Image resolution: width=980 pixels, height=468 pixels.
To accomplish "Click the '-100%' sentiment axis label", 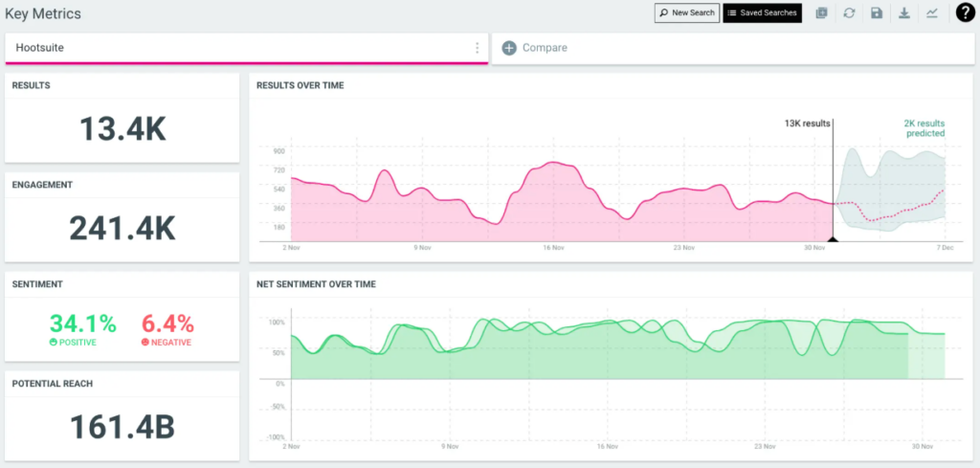I will coord(277,436).
